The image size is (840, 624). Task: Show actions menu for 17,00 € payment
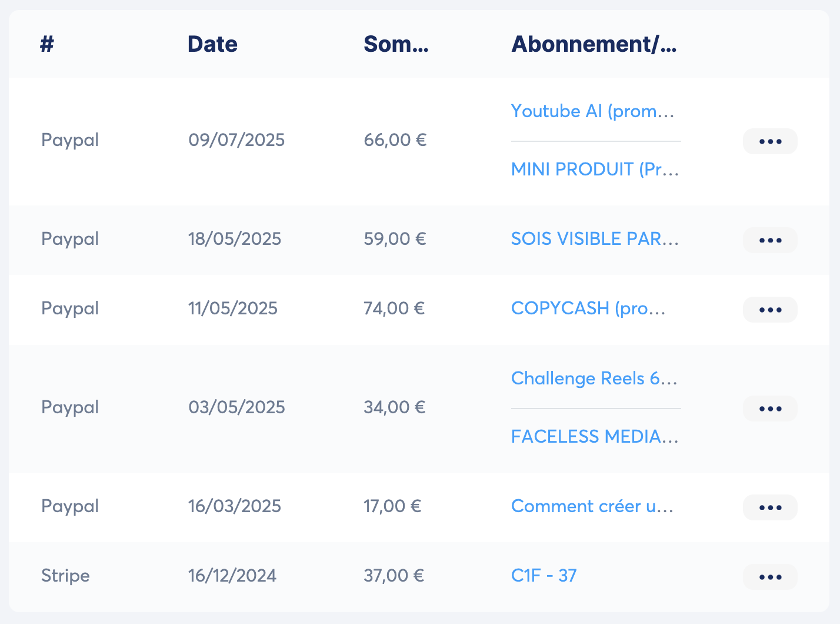coord(769,507)
